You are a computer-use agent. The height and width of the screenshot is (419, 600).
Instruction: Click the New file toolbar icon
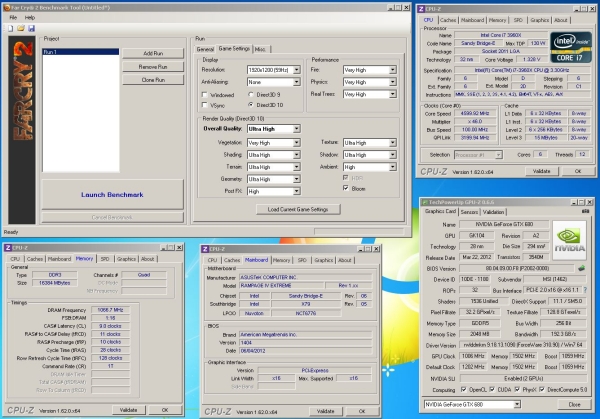(x=10, y=28)
